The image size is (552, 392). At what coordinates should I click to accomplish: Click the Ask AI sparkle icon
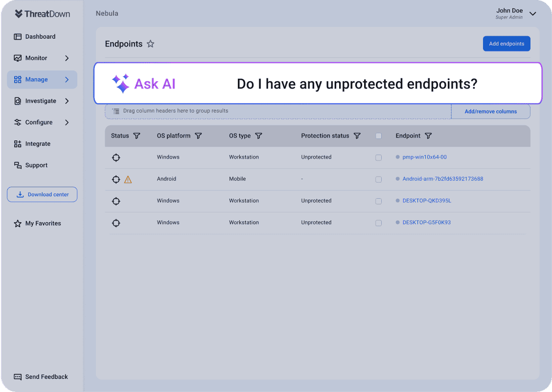(x=121, y=84)
